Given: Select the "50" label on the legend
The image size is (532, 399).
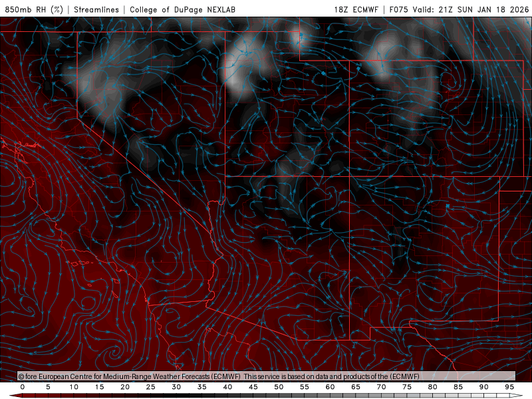Looking at the screenshot, I should 279,387.
